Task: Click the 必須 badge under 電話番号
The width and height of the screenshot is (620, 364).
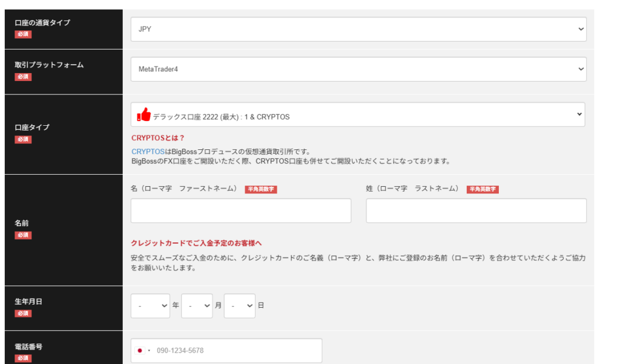Action: pos(23,358)
